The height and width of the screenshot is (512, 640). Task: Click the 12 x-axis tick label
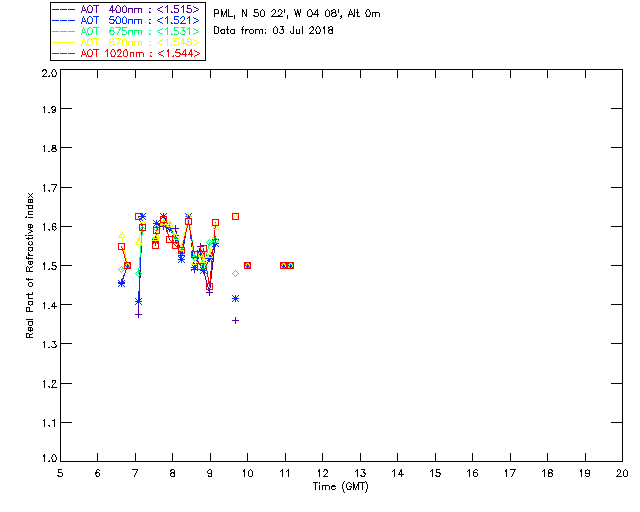(x=322, y=473)
